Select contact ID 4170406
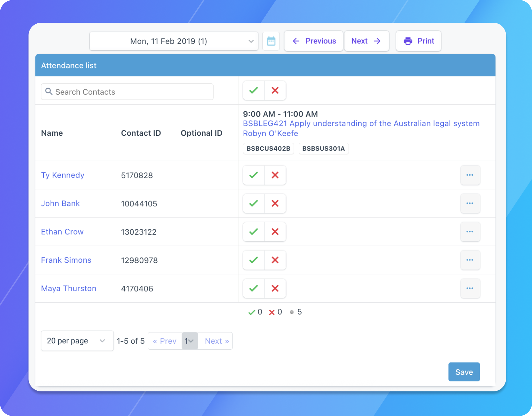Viewport: 532px width, 416px height. pos(137,289)
